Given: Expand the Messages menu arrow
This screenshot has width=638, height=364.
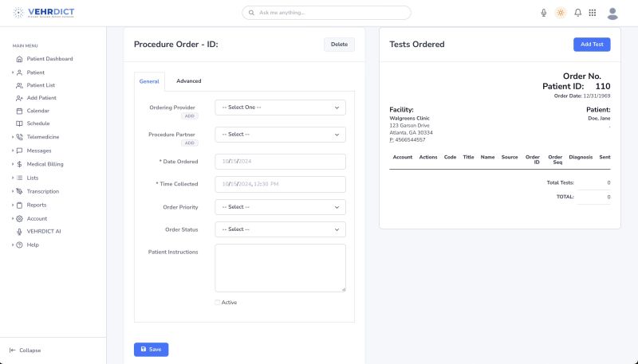Looking at the screenshot, I should pyautogui.click(x=13, y=151).
